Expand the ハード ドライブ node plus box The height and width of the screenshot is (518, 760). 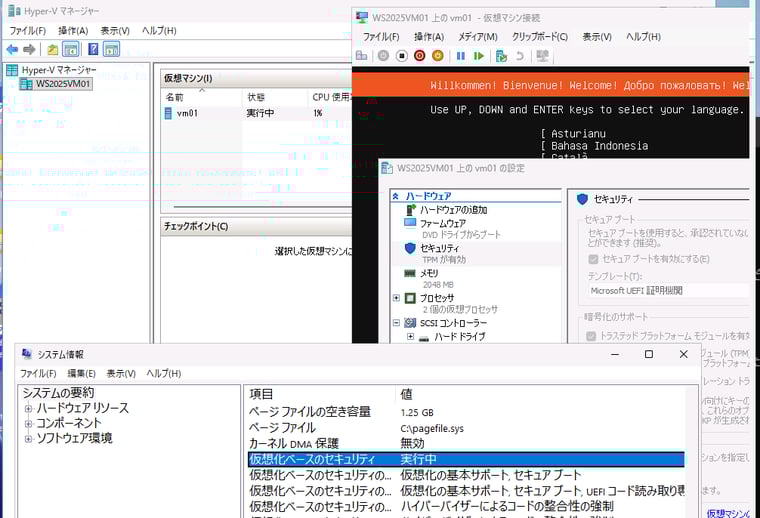pos(411,336)
